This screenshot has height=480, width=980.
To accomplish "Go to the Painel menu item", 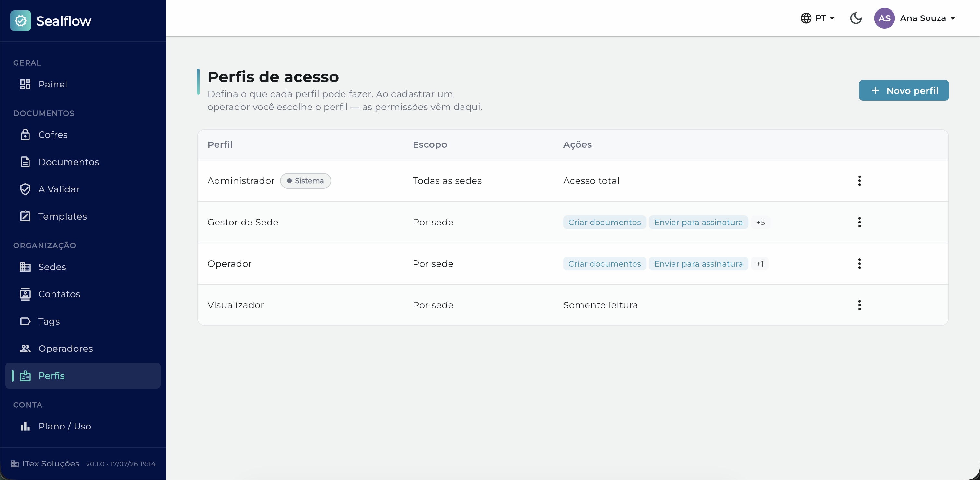I will coord(83,84).
